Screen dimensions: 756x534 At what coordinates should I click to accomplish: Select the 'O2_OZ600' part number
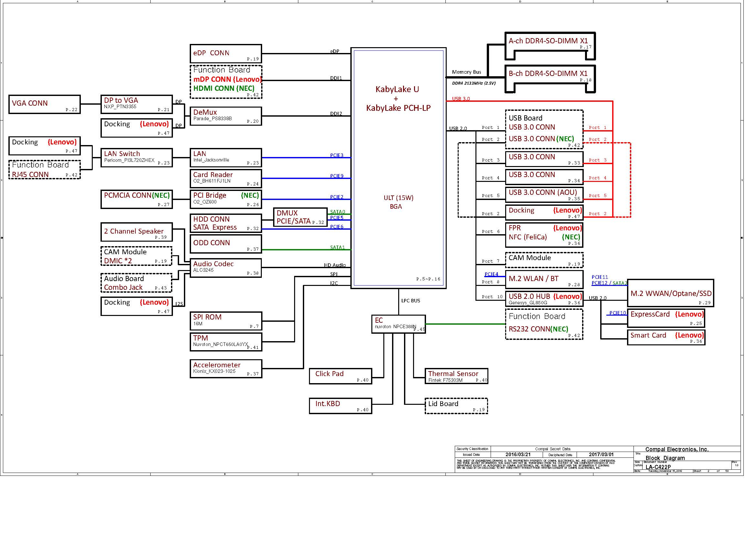[x=205, y=202]
